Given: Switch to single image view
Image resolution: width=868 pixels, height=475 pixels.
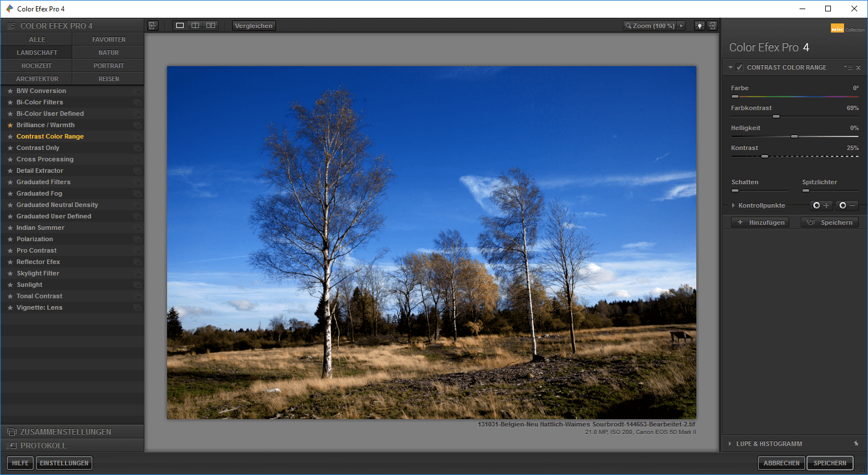Looking at the screenshot, I should [180, 26].
